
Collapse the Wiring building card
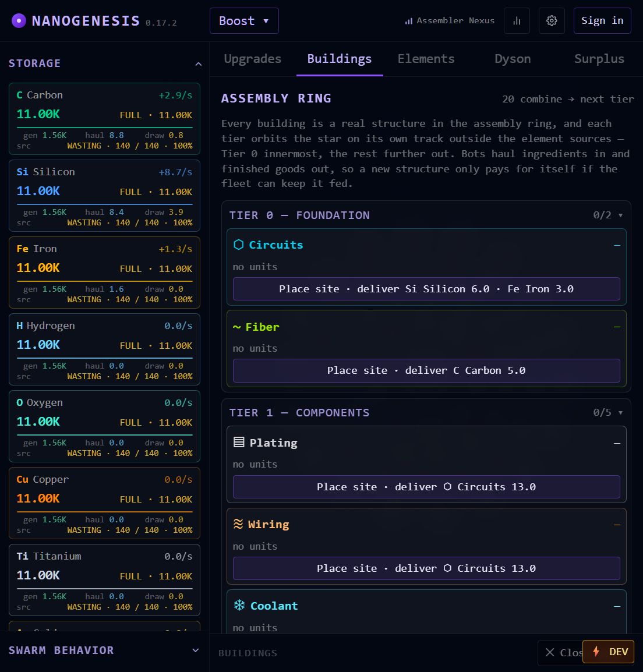(x=617, y=525)
